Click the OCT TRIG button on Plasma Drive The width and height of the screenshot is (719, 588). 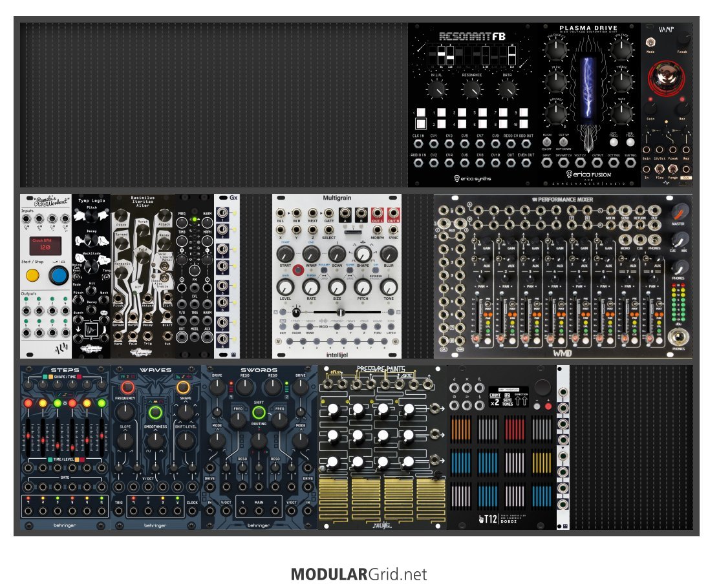click(x=614, y=143)
